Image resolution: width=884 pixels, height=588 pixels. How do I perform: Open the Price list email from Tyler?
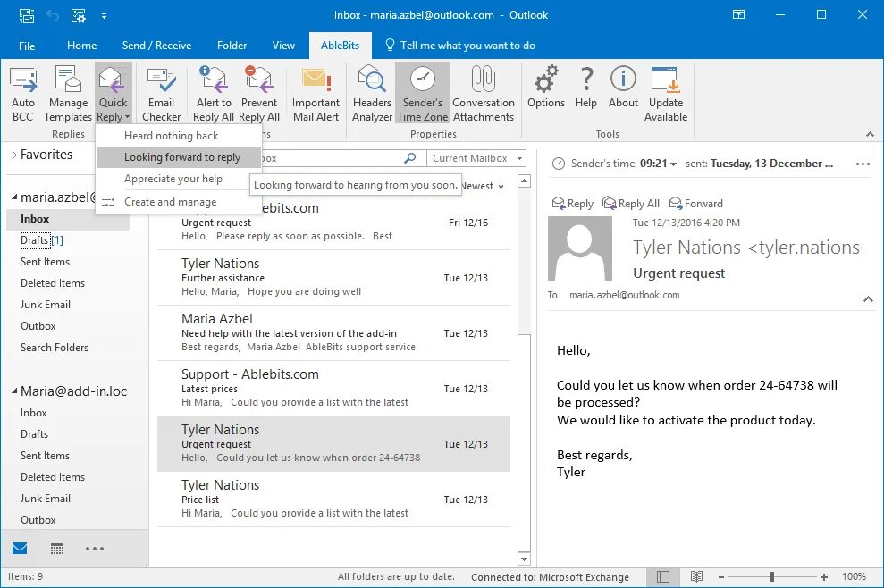coord(333,500)
